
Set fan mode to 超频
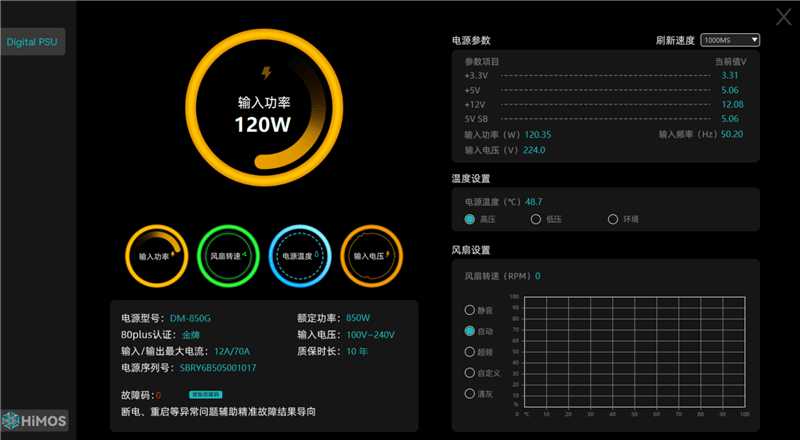470,352
